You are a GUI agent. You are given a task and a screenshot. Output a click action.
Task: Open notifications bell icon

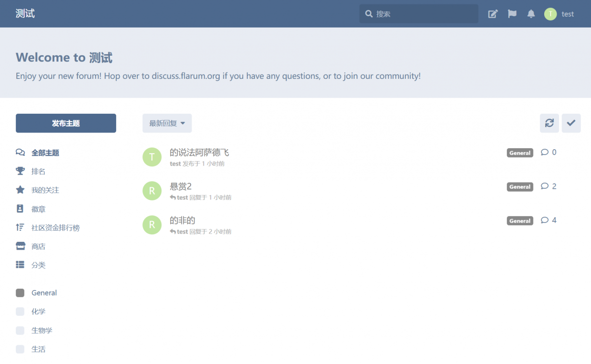click(531, 14)
